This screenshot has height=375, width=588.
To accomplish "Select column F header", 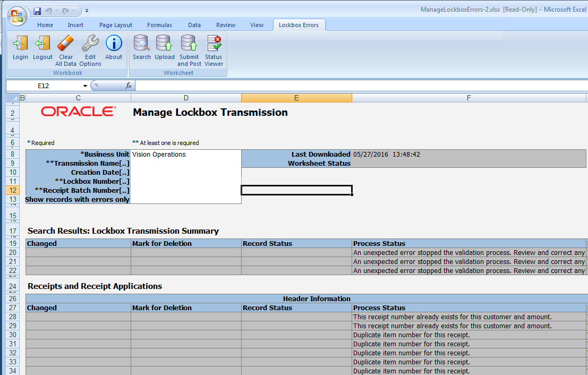I will 468,98.
